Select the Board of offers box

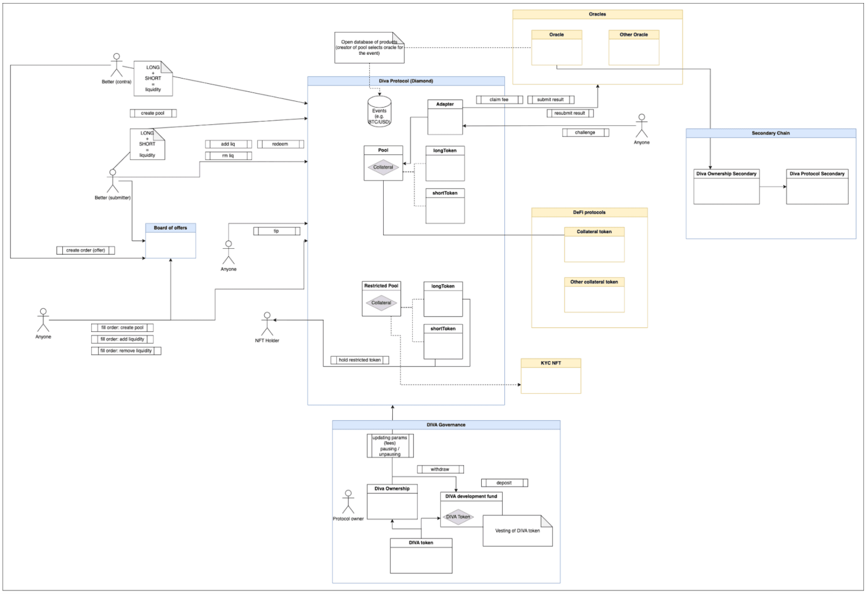(x=171, y=241)
